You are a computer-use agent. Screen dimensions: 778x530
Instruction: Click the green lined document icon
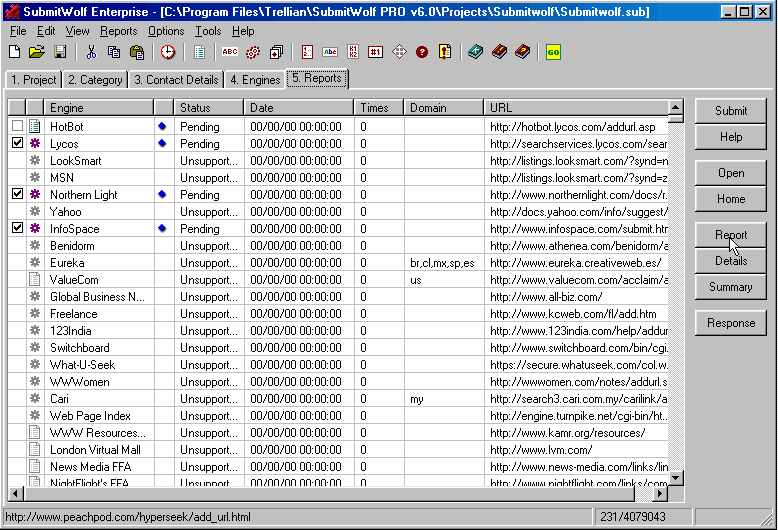(199, 52)
